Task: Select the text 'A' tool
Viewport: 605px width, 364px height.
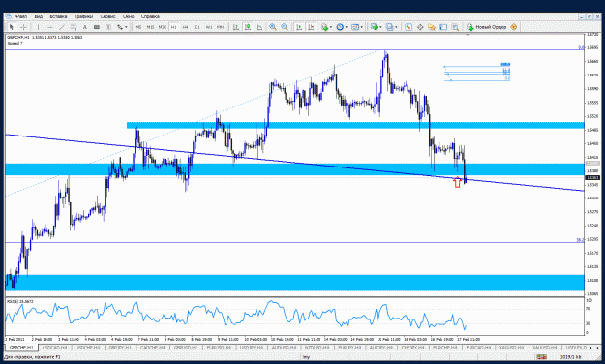Action: point(85,27)
